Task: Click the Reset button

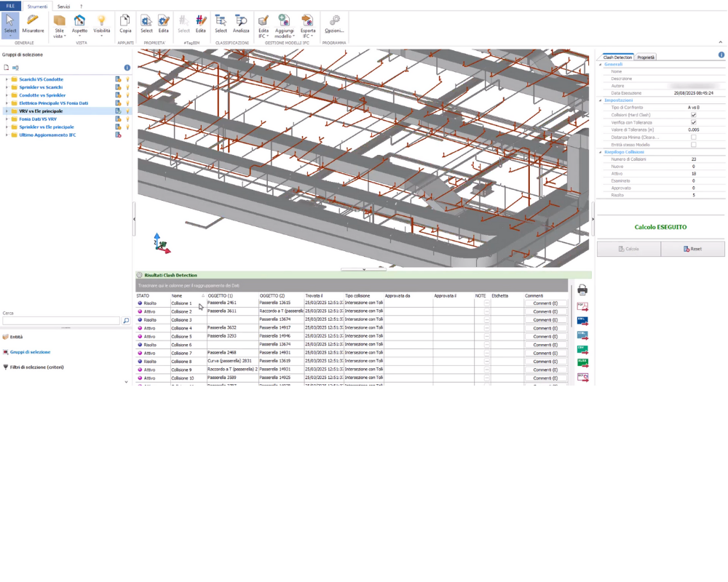Action: [x=693, y=249]
